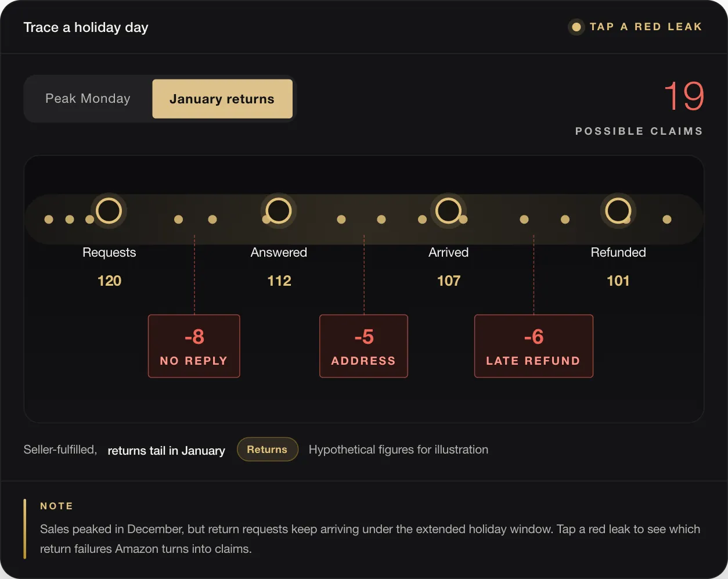
Task: Click the Trace a holiday day title
Action: [86, 27]
